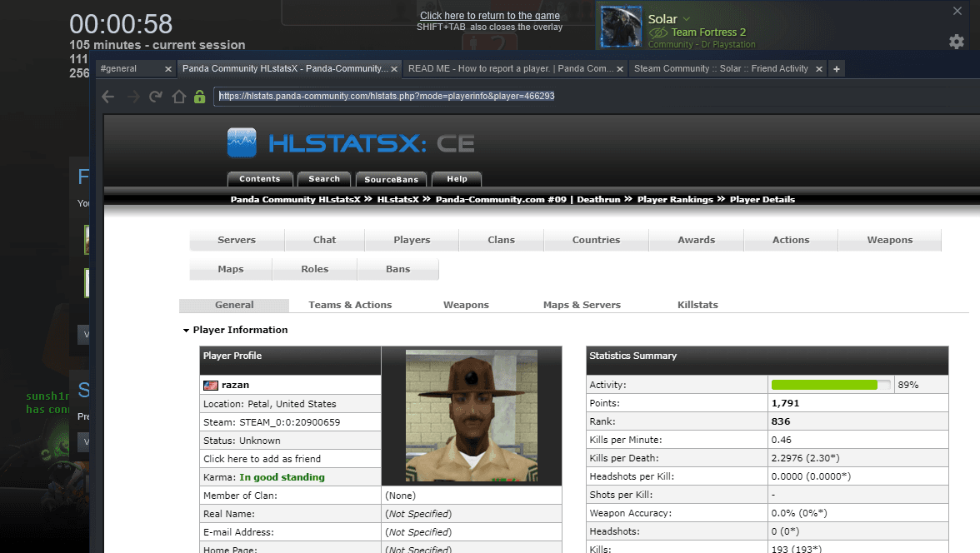Open Steam overlay settings gear
Viewport: 980px width, 553px height.
pyautogui.click(x=957, y=41)
